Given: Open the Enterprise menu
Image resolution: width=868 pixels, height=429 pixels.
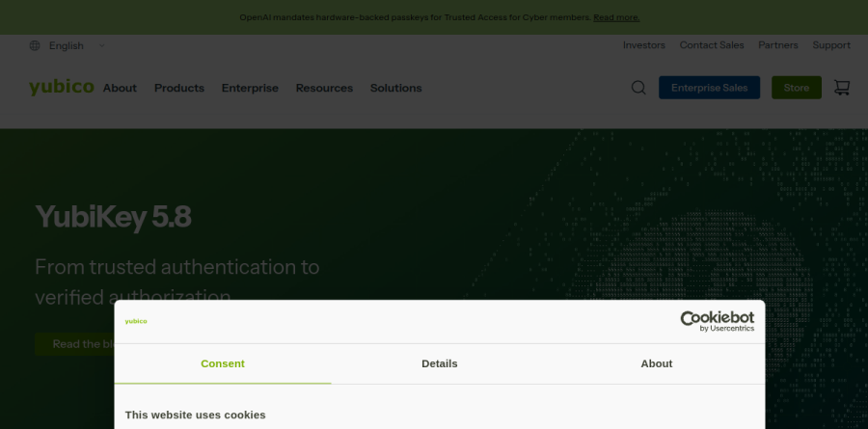Looking at the screenshot, I should point(250,88).
